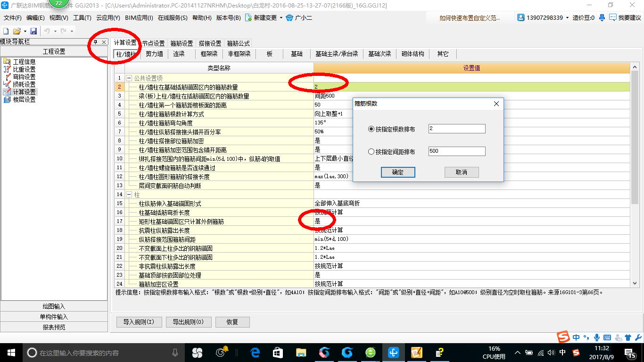Image resolution: width=644 pixels, height=362 pixels.
Task: Click the 新建变更 document icon
Action: point(248,17)
